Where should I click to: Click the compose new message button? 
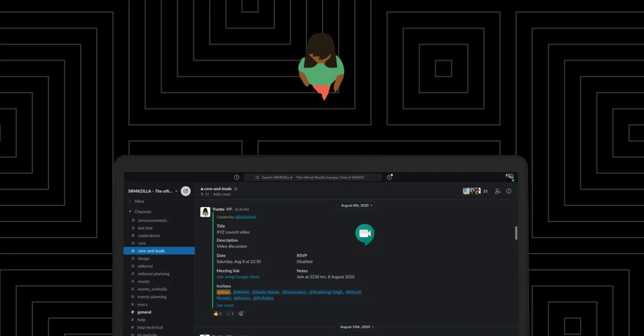[x=186, y=191]
